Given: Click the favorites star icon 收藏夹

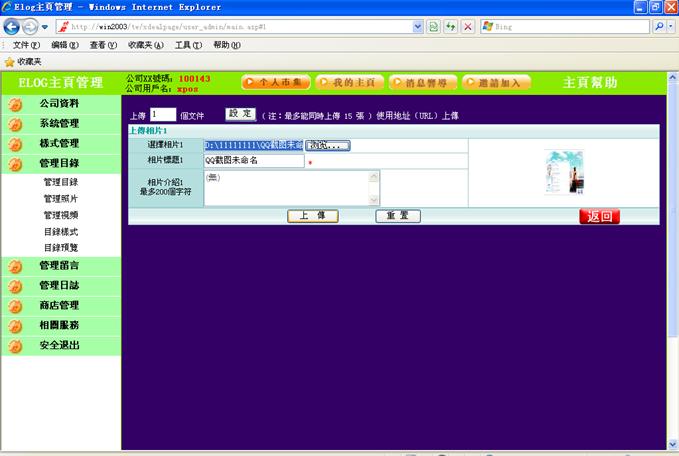Looking at the screenshot, I should point(10,61).
